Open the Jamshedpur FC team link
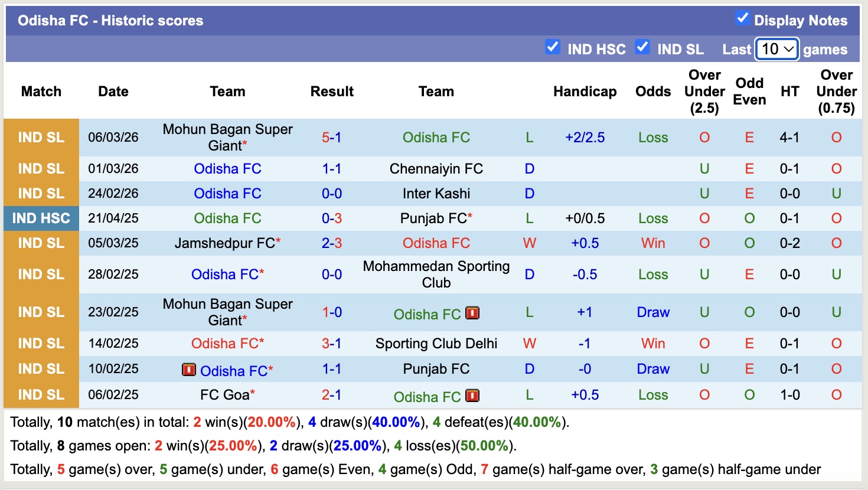 coord(224,243)
